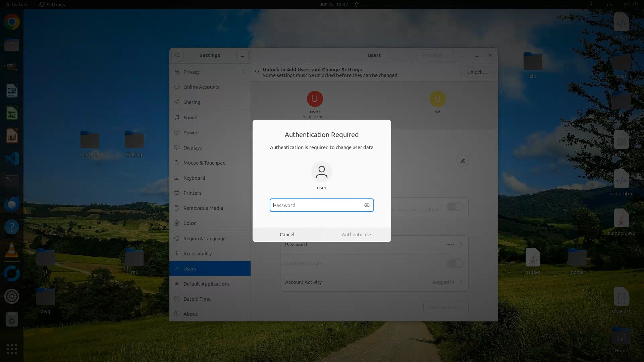Open the Password row chevron

point(461,245)
